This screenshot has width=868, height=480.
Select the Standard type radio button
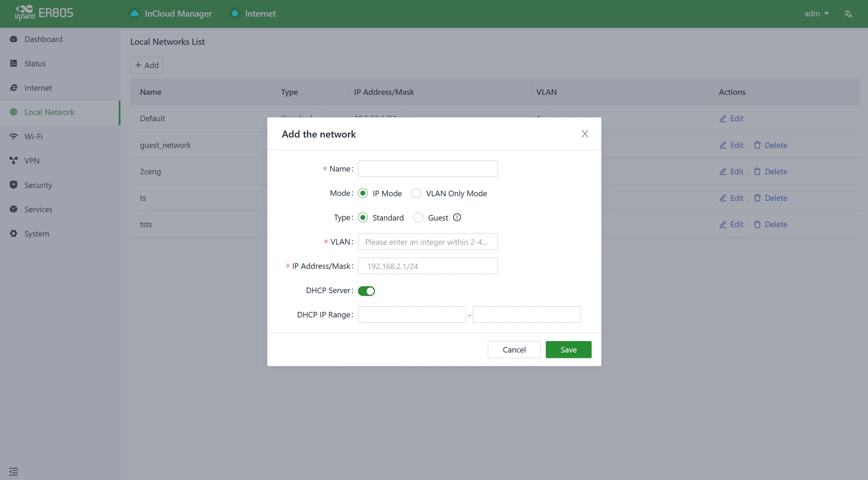[x=363, y=217]
